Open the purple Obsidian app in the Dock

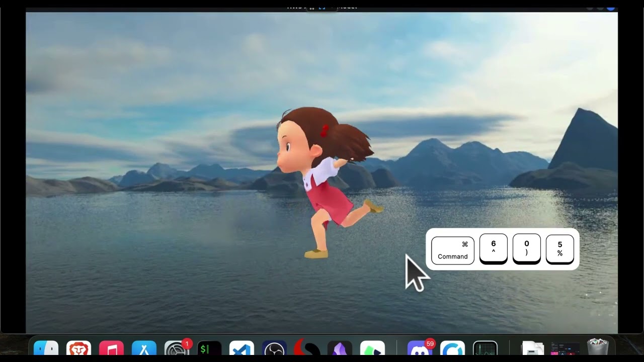[x=340, y=349]
